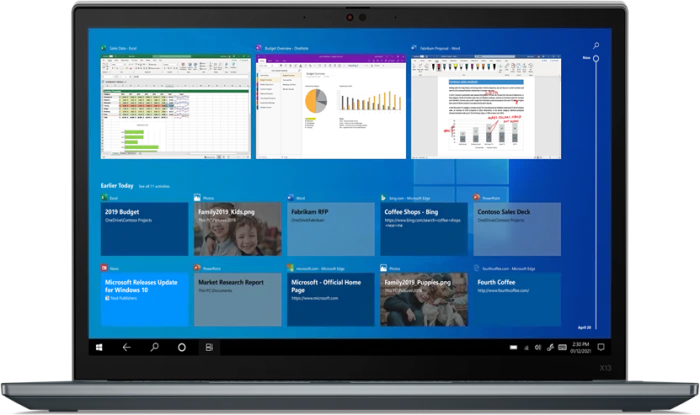Click Microsoft logo icon above Official Home Page
The height and width of the screenshot is (415, 700).
pyautogui.click(x=291, y=268)
